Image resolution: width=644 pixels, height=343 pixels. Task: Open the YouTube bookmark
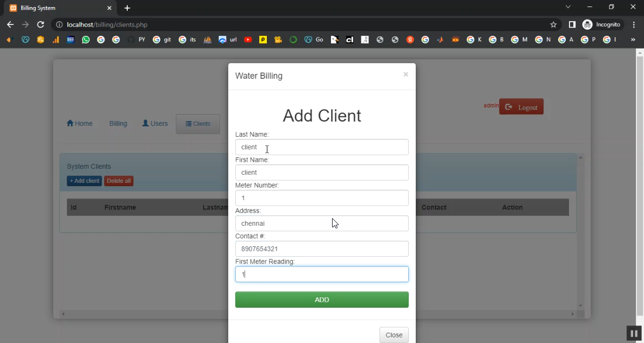click(x=248, y=40)
